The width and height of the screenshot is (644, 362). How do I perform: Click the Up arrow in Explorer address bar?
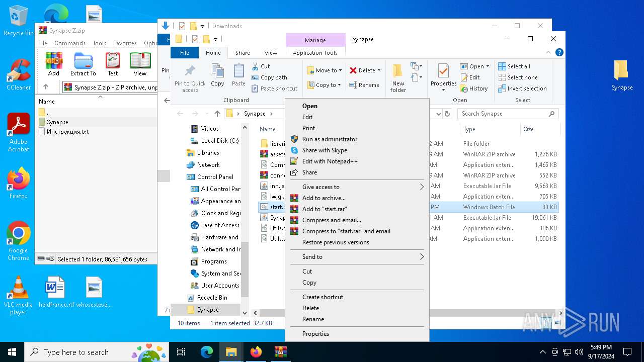click(217, 114)
